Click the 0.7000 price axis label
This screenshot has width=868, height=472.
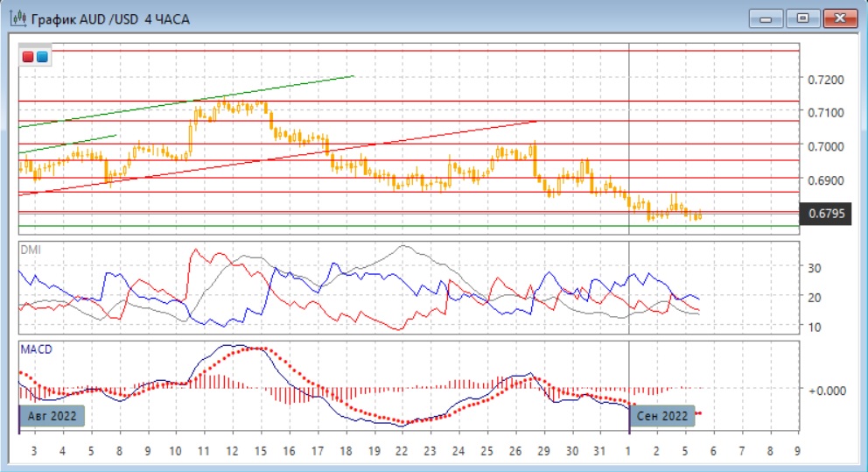pyautogui.click(x=826, y=146)
